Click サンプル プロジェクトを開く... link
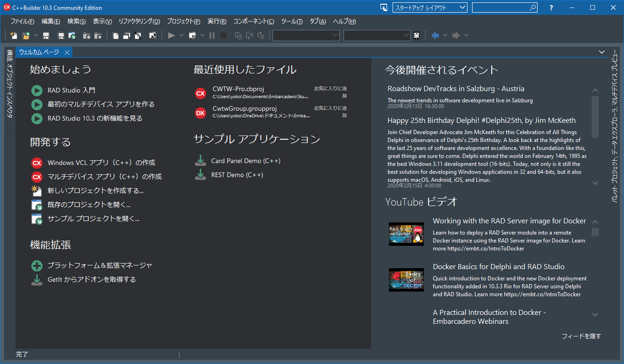The width and height of the screenshot is (624, 364). [93, 219]
